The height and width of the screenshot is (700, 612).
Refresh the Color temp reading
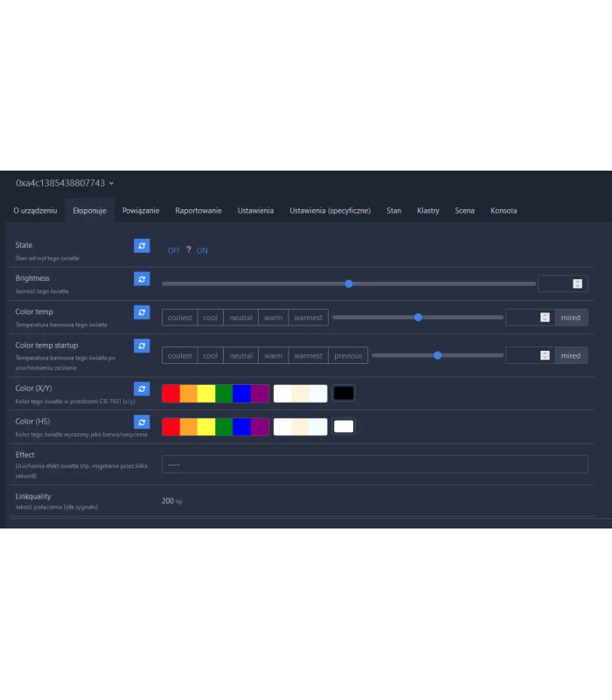(x=142, y=312)
